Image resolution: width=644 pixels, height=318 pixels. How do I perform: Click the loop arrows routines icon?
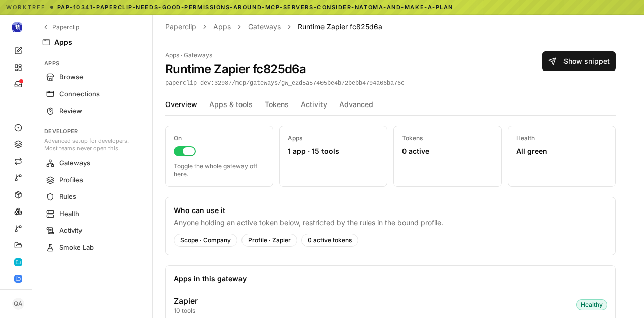[18, 161]
